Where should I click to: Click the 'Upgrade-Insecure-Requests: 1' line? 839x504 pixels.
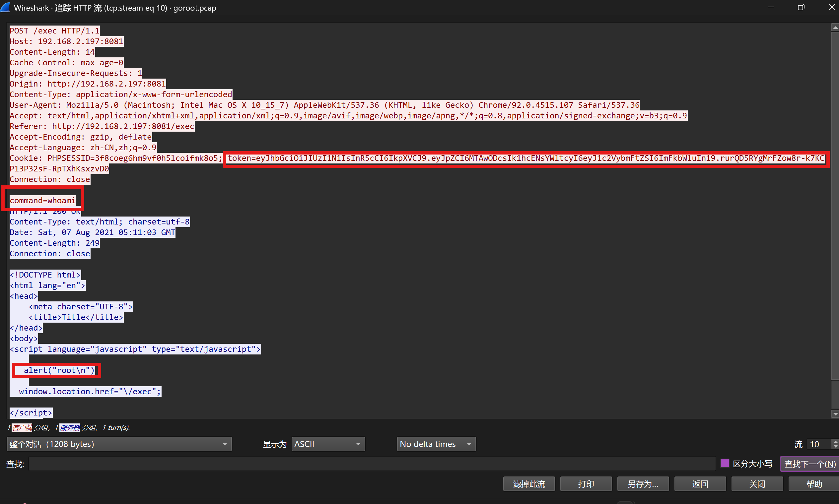(x=76, y=73)
